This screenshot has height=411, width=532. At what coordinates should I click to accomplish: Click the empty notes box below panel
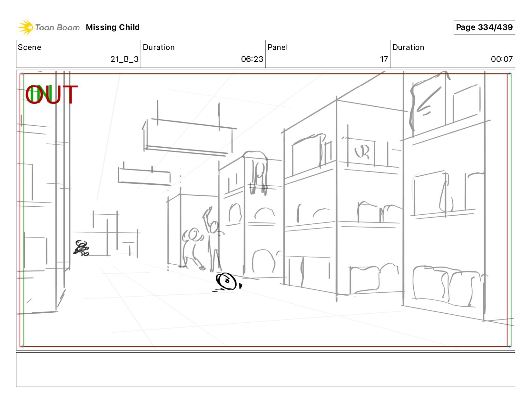click(x=266, y=370)
